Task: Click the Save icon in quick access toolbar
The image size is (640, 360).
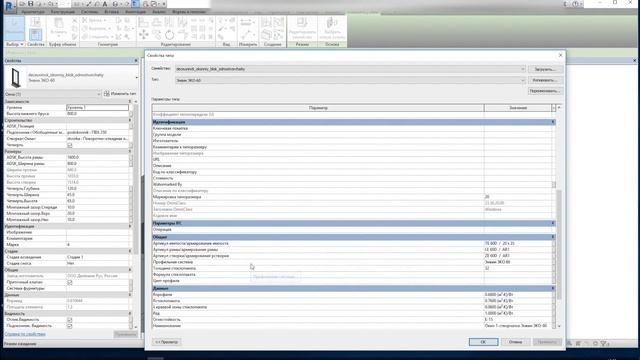Action: point(31,4)
